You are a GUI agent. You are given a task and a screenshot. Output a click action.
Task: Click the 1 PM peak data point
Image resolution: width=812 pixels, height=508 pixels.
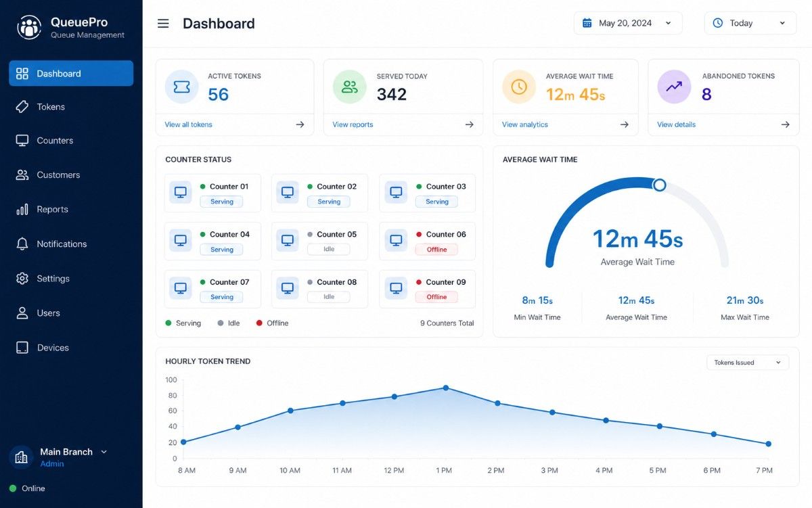pos(445,388)
